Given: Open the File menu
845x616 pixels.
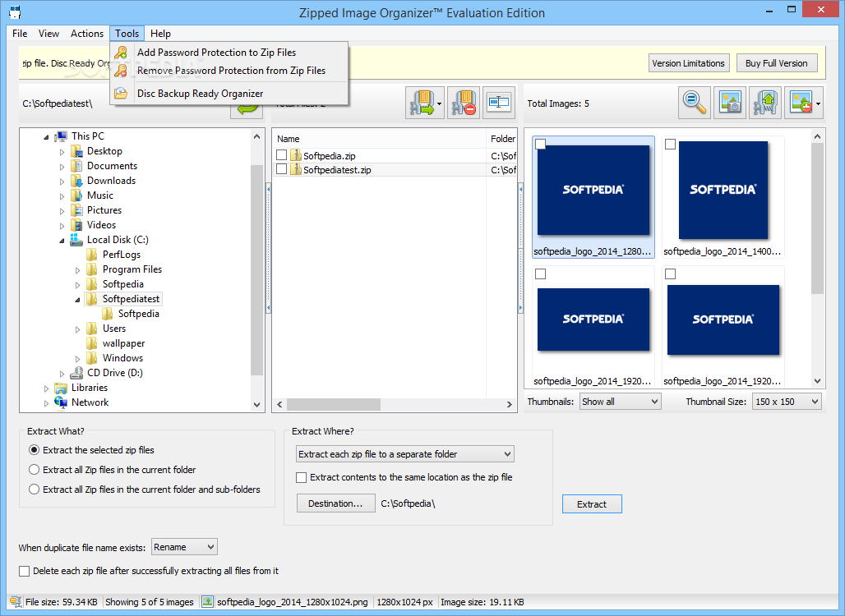Looking at the screenshot, I should (x=20, y=34).
